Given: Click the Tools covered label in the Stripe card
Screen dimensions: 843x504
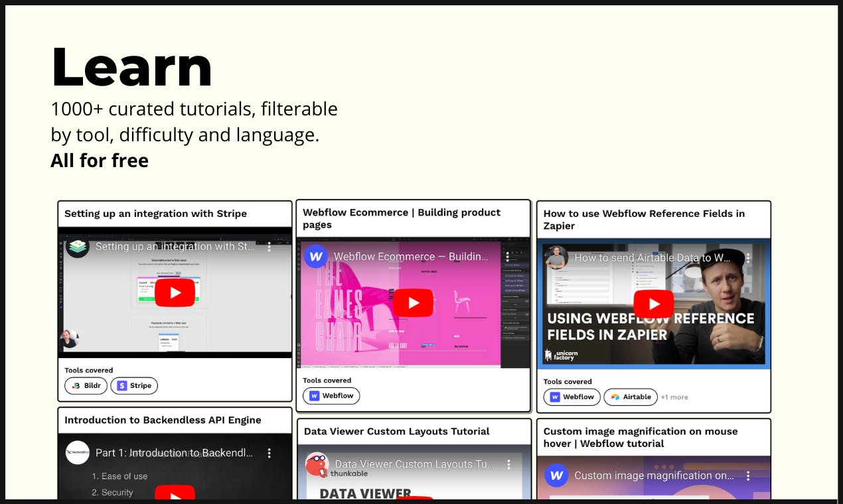Looking at the screenshot, I should (x=89, y=370).
